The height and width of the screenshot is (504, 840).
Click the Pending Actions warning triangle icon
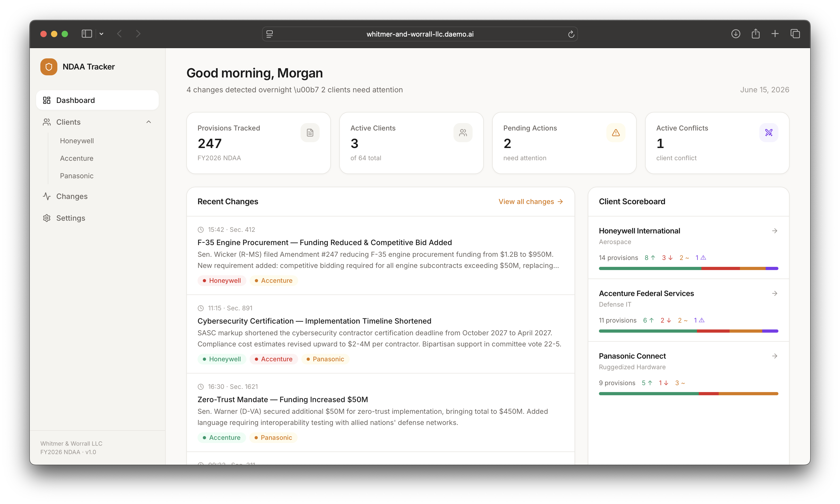[615, 132]
